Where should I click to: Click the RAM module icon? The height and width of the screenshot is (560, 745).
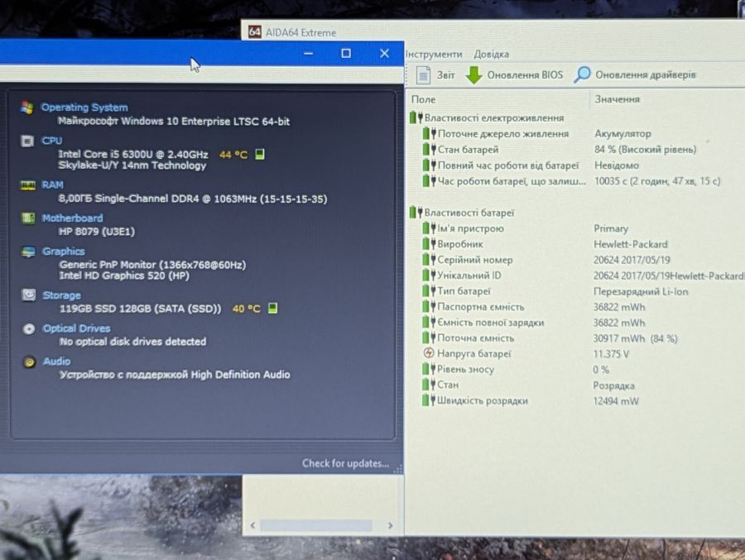click(28, 185)
